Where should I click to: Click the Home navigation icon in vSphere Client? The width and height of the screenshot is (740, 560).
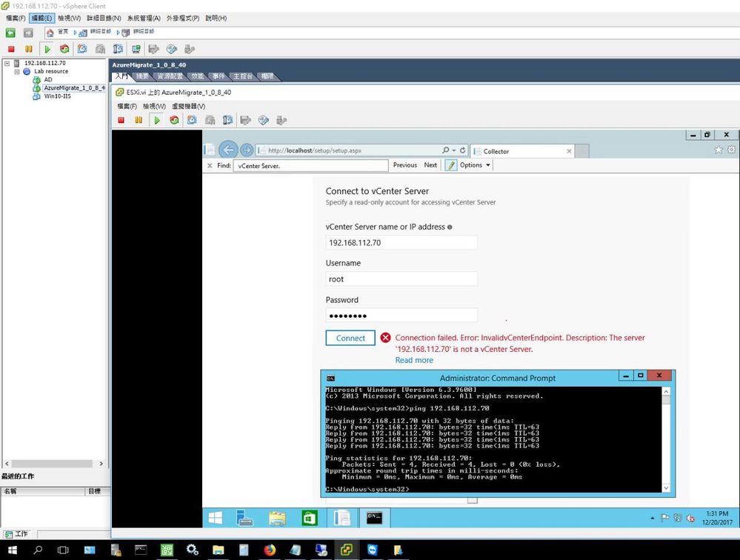(49, 32)
